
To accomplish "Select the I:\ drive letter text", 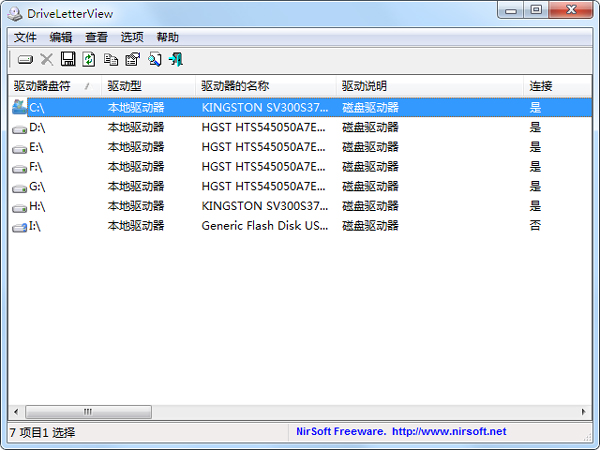I will tap(35, 226).
